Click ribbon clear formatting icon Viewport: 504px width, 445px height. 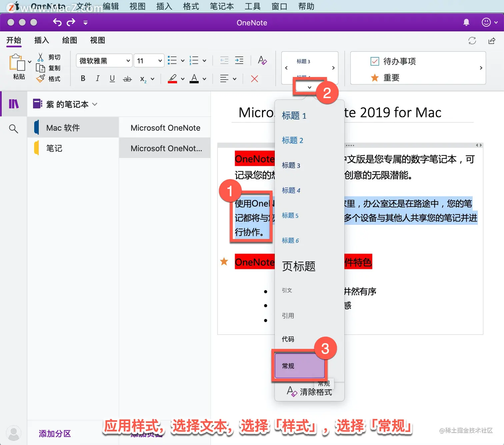pos(262,60)
